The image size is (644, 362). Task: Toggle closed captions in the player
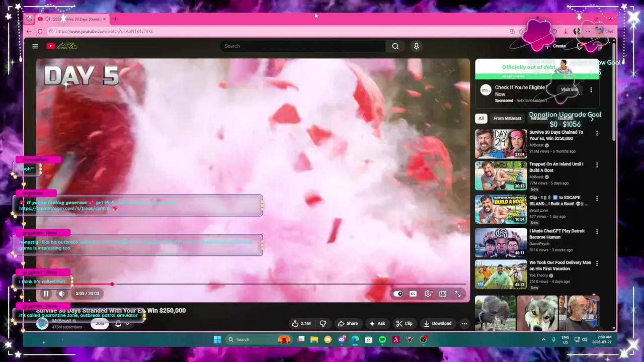click(x=413, y=294)
